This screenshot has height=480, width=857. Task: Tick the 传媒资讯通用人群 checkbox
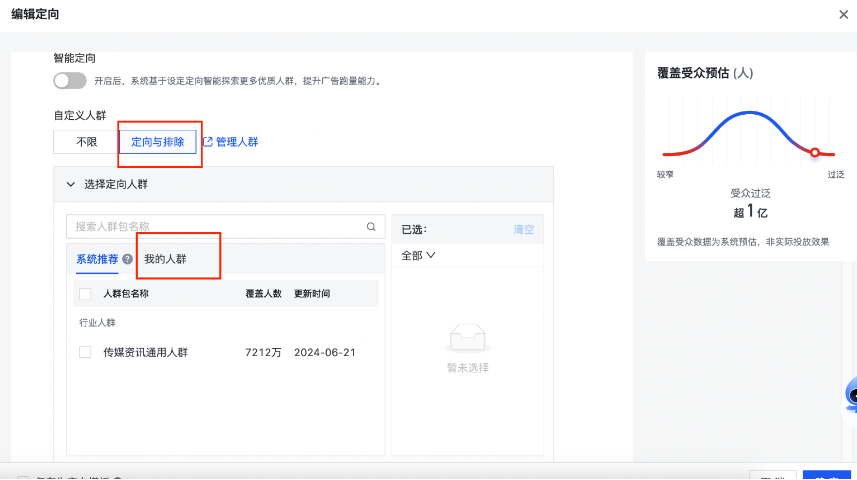pos(85,352)
